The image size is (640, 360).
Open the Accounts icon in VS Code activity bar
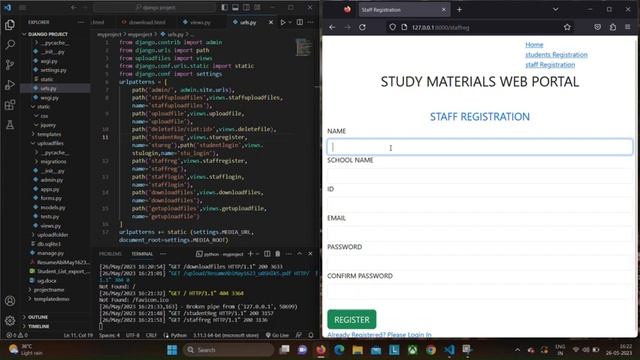coord(10,301)
